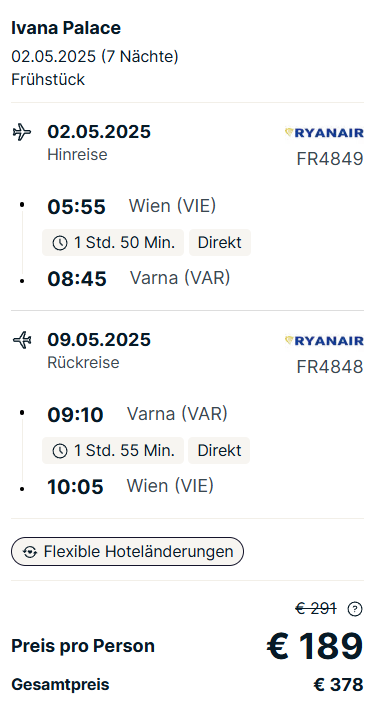This screenshot has width=378, height=714.
Task: Click the outbound flight airplane icon
Action: coord(22,133)
